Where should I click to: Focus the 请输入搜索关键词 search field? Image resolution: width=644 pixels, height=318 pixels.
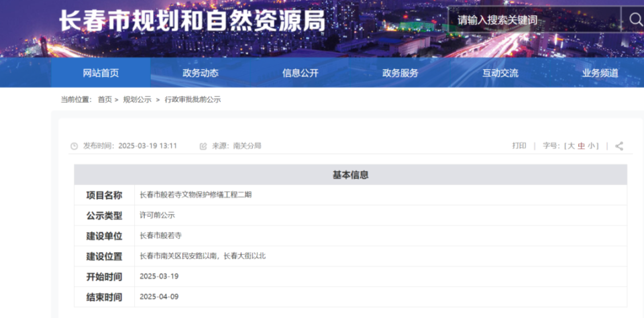[534, 19]
